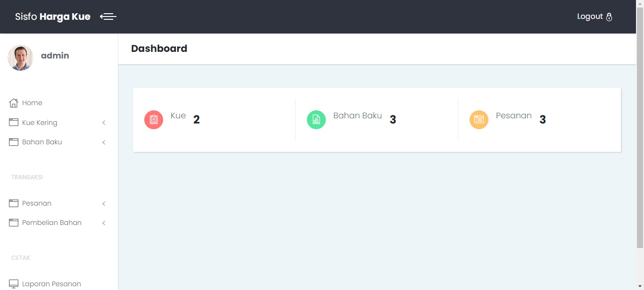Expand the Kue Kering submenu chevron
The height and width of the screenshot is (290, 644).
pyautogui.click(x=104, y=123)
